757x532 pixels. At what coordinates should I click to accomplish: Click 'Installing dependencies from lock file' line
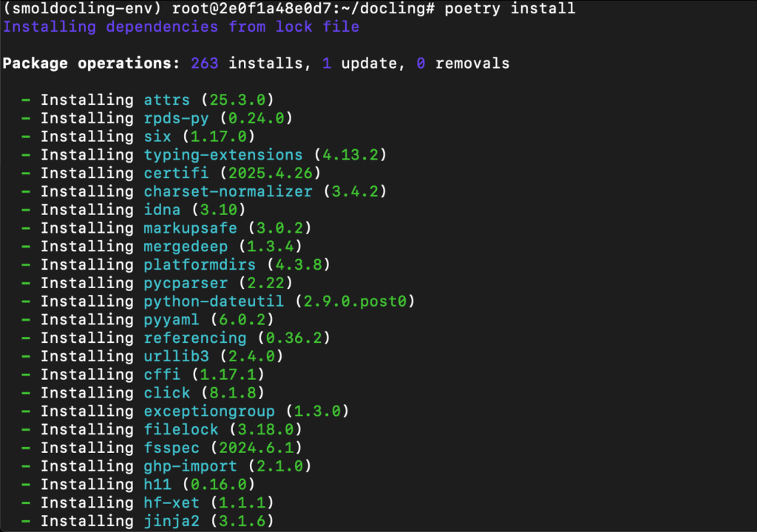point(181,27)
